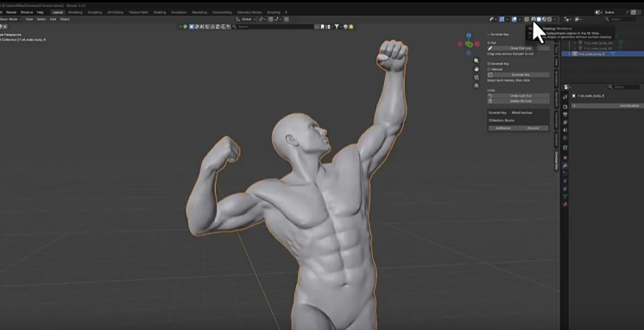Viewport: 644px width, 330px height.
Task: Click the yellow bell notification icon
Action: pos(351,27)
